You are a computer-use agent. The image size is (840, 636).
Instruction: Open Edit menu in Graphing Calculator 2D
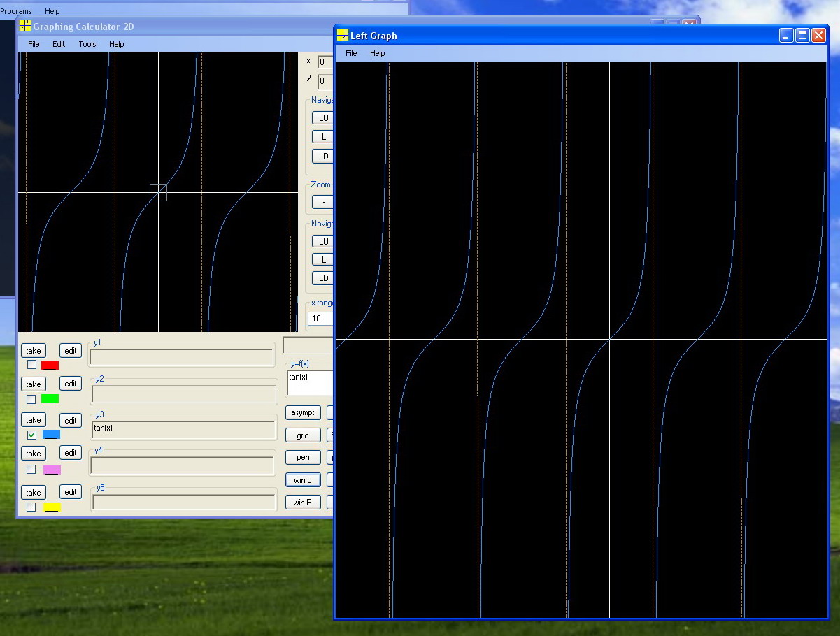coord(59,44)
